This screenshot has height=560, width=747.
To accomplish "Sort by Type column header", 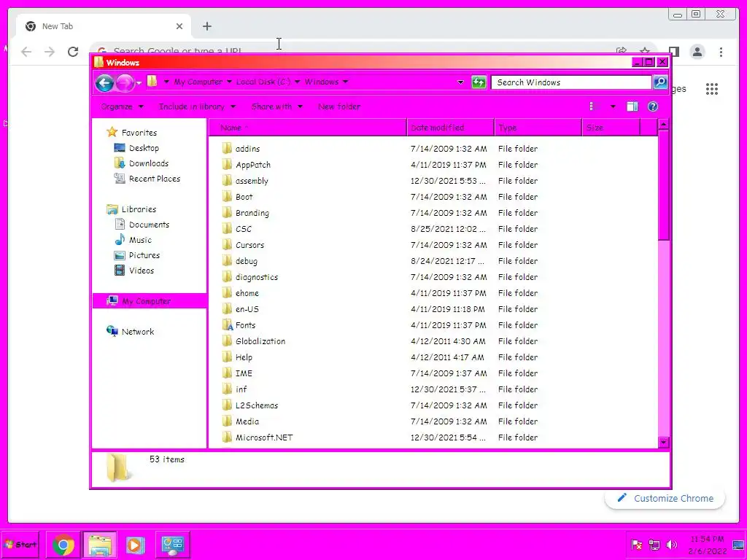I will (x=538, y=128).
